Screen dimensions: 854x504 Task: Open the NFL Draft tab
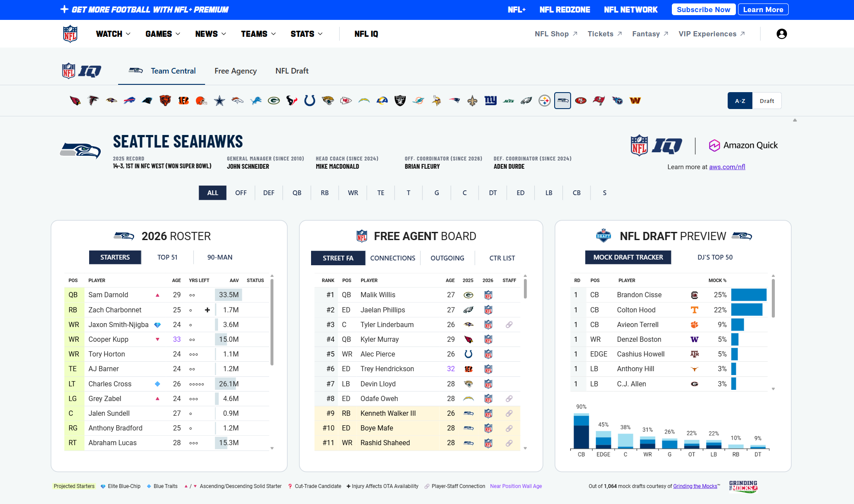tap(292, 71)
